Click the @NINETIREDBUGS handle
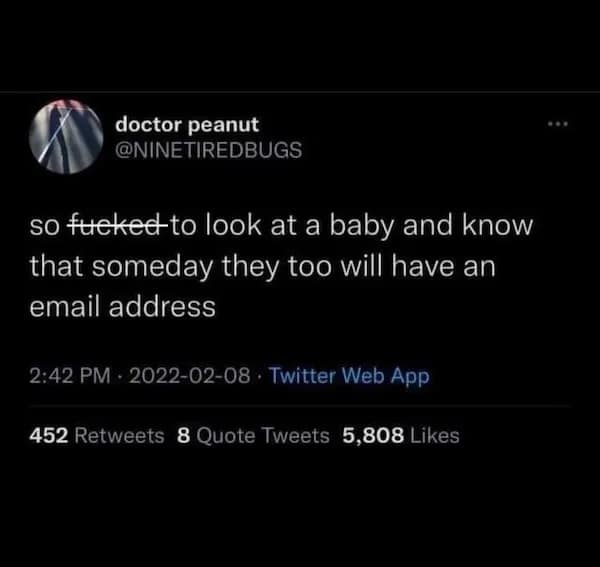This screenshot has height=567, width=600. (208, 150)
